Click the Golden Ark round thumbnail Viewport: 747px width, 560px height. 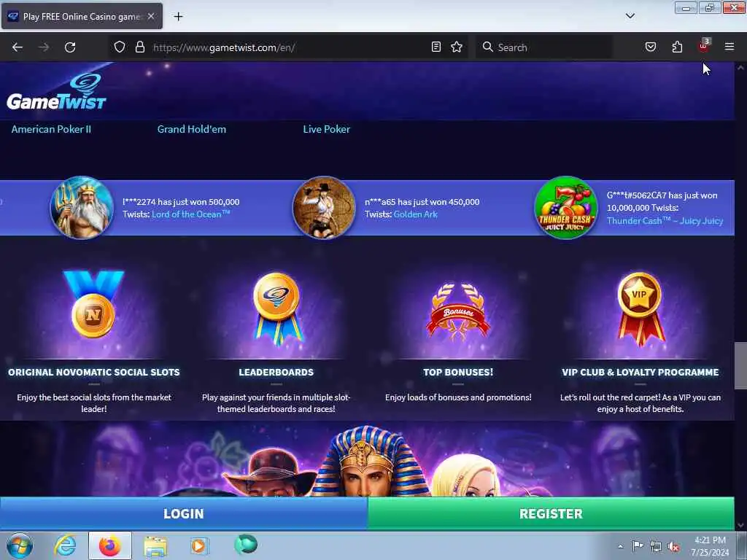(324, 208)
